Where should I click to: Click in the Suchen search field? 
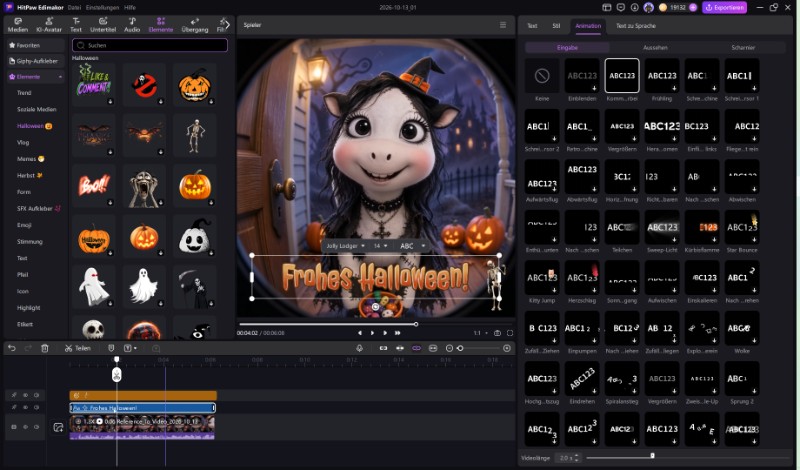click(x=150, y=45)
